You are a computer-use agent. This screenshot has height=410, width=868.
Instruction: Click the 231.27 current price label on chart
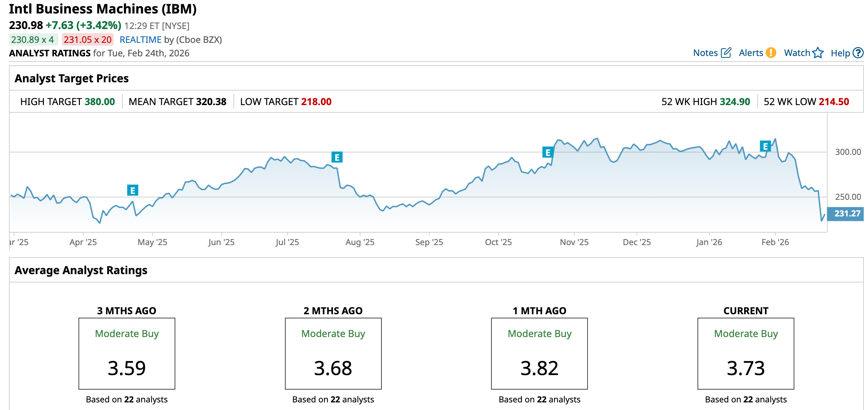coord(847,214)
